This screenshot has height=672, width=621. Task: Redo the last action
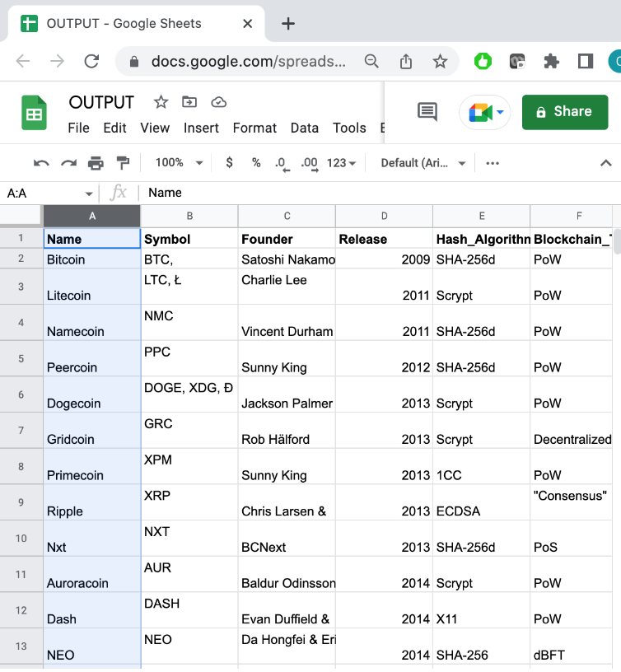point(68,163)
